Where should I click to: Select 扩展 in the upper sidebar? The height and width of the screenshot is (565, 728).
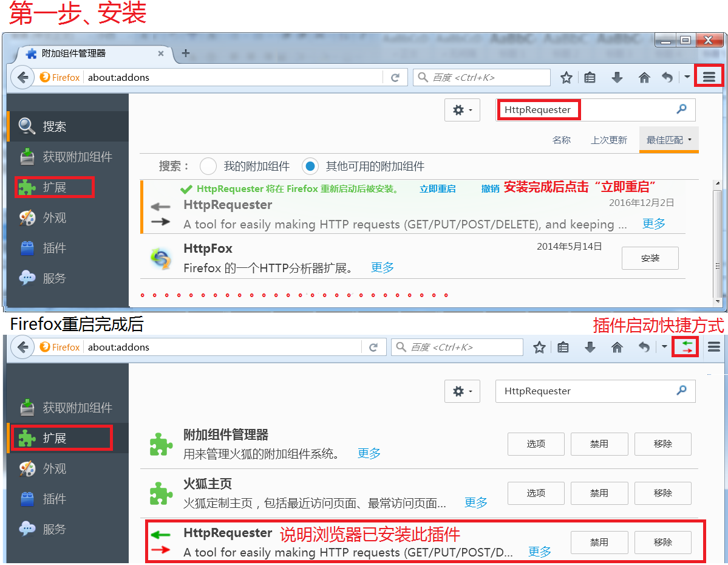point(68,187)
